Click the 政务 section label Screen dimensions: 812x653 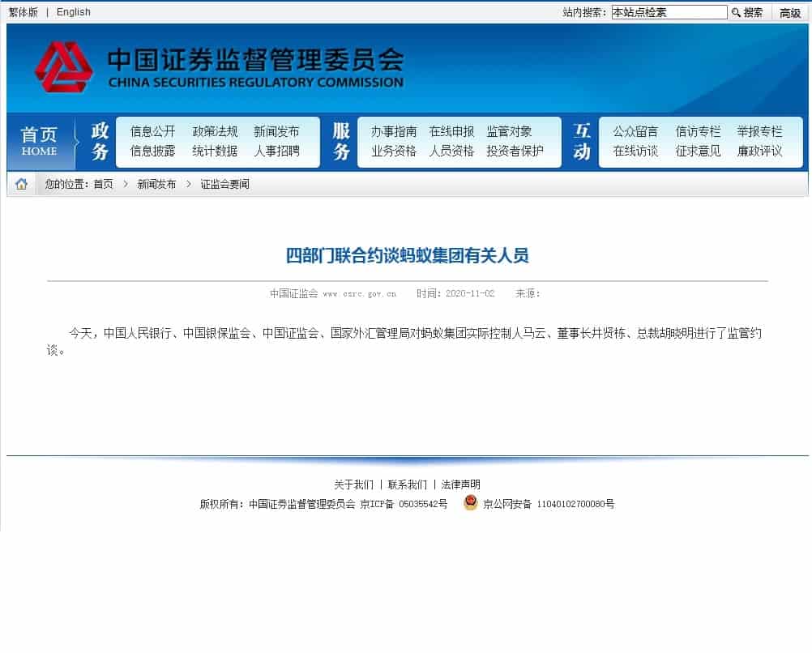(x=100, y=141)
